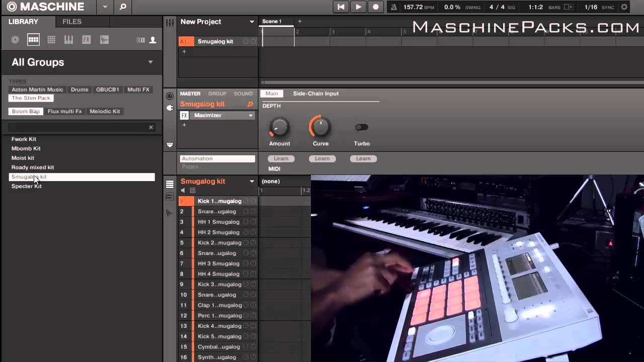
Task: Open the New Project dropdown arrow
Action: pyautogui.click(x=252, y=22)
